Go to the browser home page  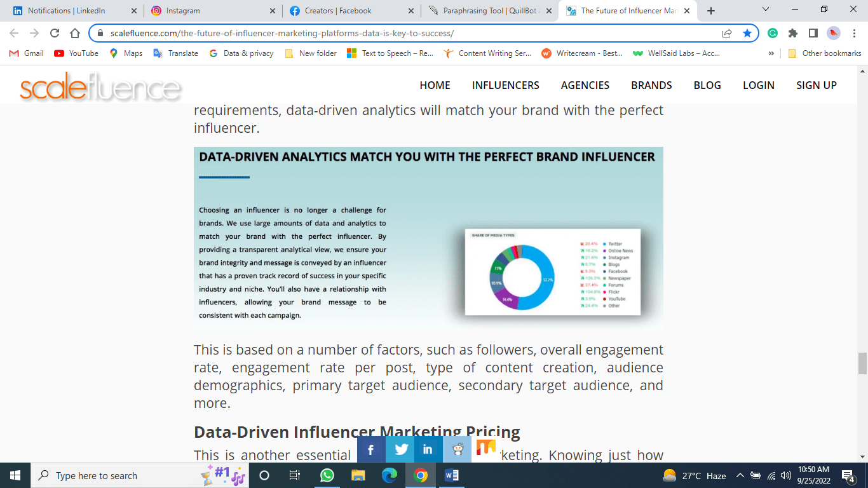click(75, 33)
